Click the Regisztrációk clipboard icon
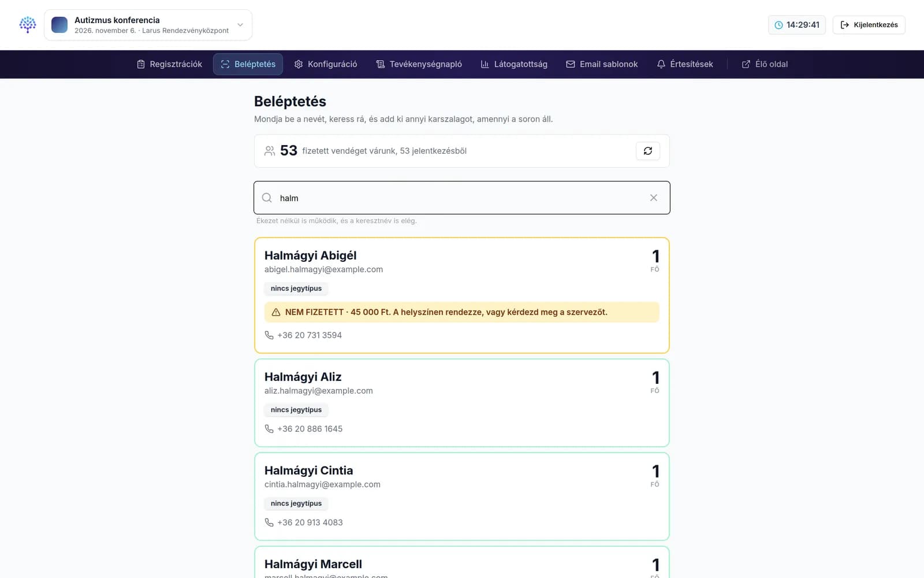Screen dimensions: 924x578 pos(141,64)
